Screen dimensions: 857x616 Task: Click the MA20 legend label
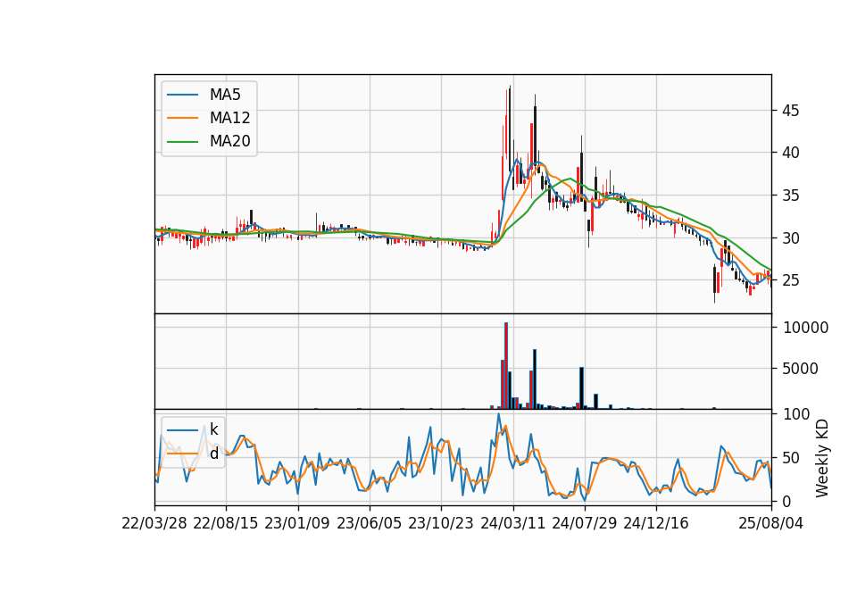tap(229, 141)
